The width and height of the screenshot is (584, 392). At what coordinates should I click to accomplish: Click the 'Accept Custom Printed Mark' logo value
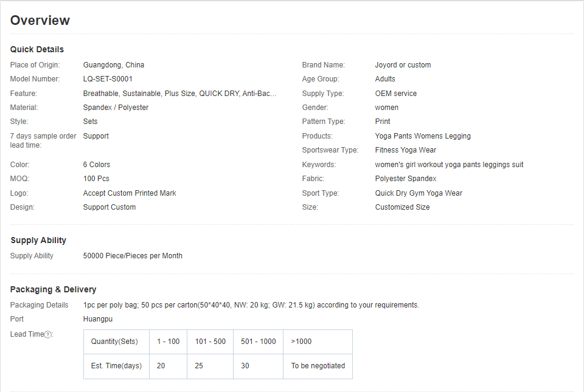(x=130, y=193)
